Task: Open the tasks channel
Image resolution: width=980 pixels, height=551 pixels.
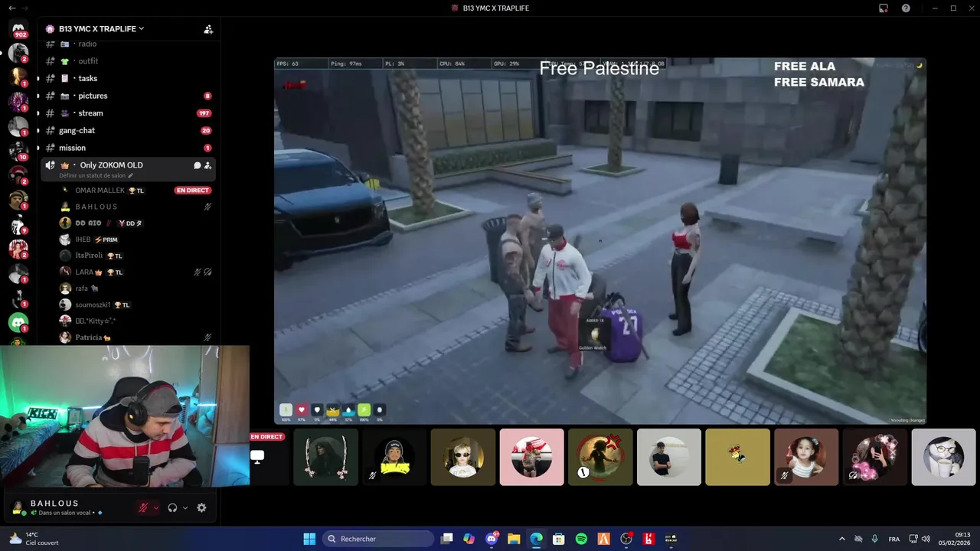Action: tap(127, 78)
